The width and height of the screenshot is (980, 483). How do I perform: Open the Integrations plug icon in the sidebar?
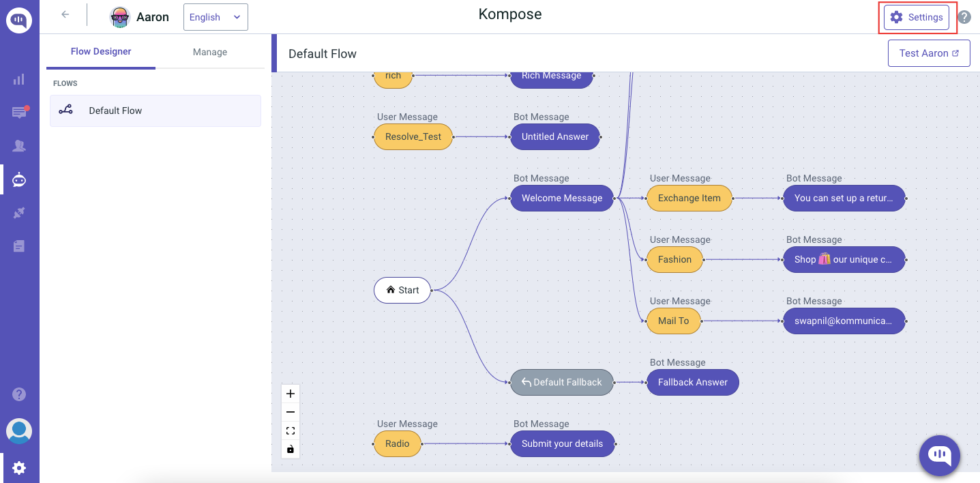click(19, 212)
